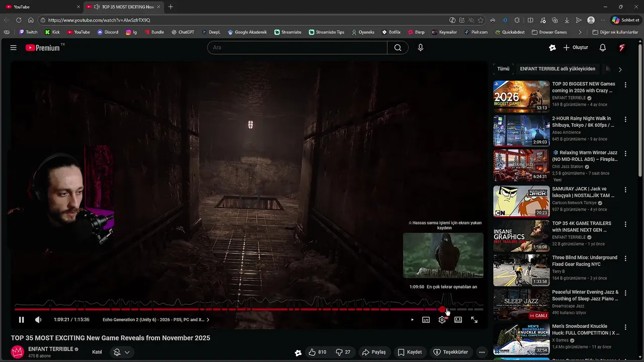
Task: Click the 'Paylaş' share button
Action: point(374,352)
